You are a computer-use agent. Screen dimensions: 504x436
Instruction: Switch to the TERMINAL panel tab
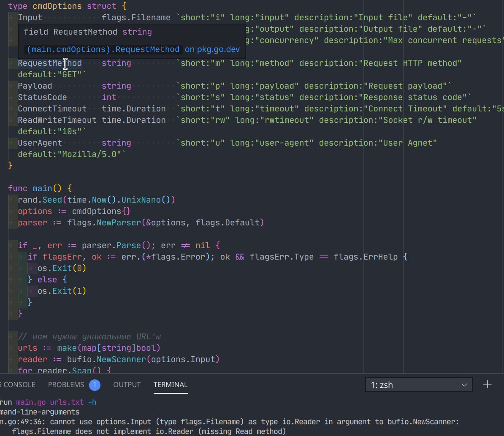tap(171, 385)
